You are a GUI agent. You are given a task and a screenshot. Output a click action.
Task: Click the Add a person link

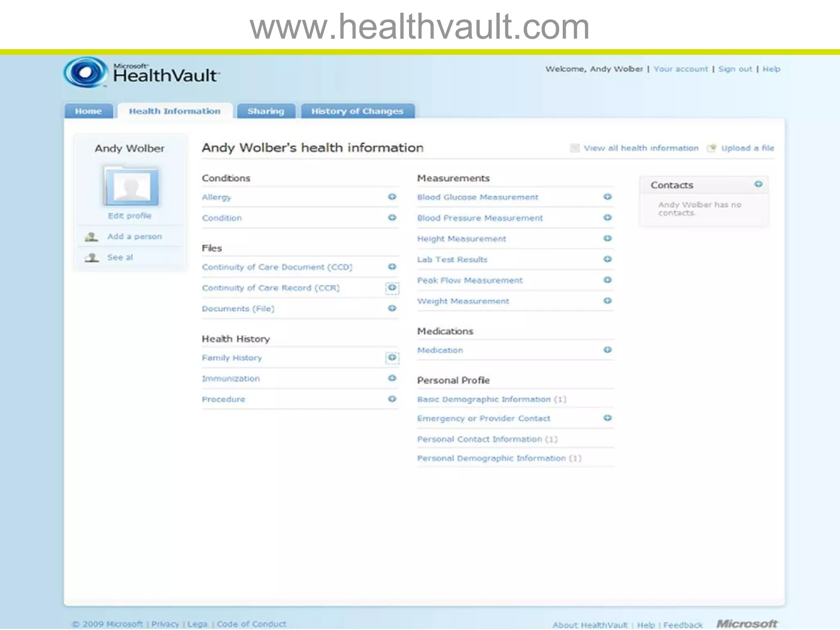point(134,237)
